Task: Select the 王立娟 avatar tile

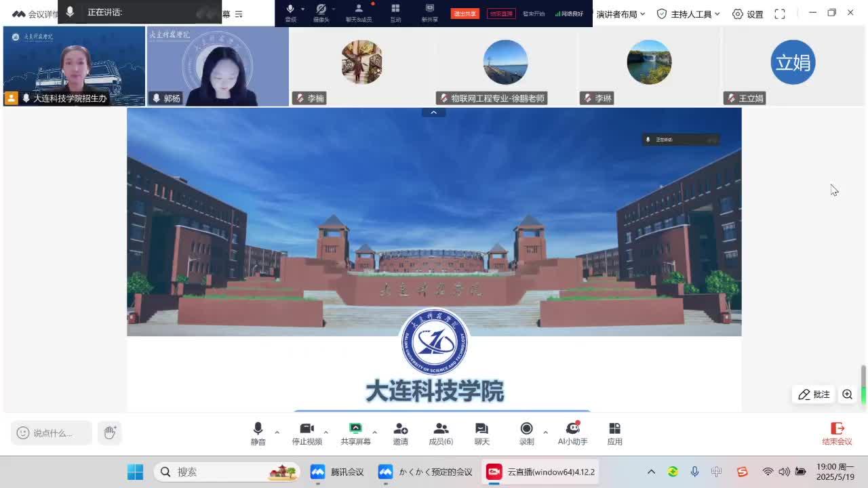Action: coord(793,66)
